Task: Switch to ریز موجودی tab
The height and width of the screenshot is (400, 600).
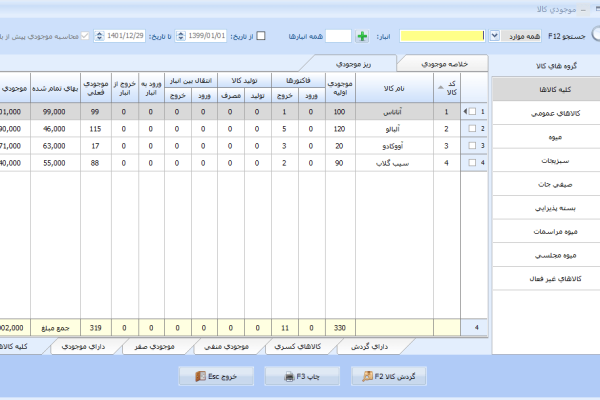Action: 354,64
